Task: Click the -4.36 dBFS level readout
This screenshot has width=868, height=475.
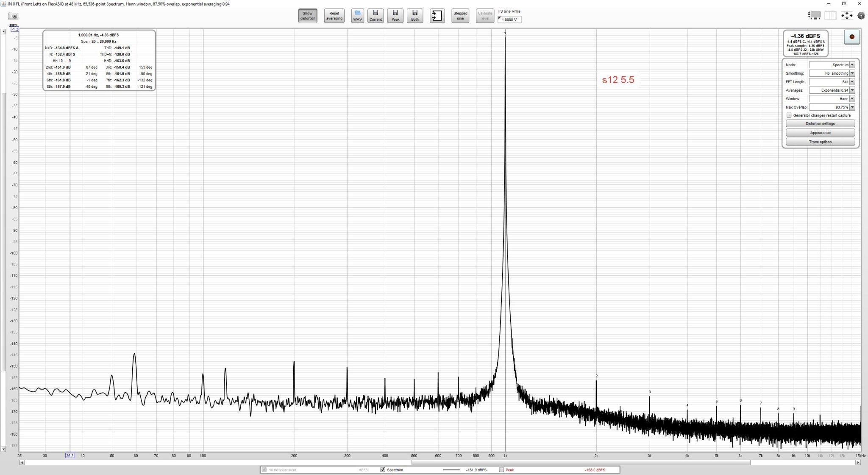Action: (x=805, y=36)
